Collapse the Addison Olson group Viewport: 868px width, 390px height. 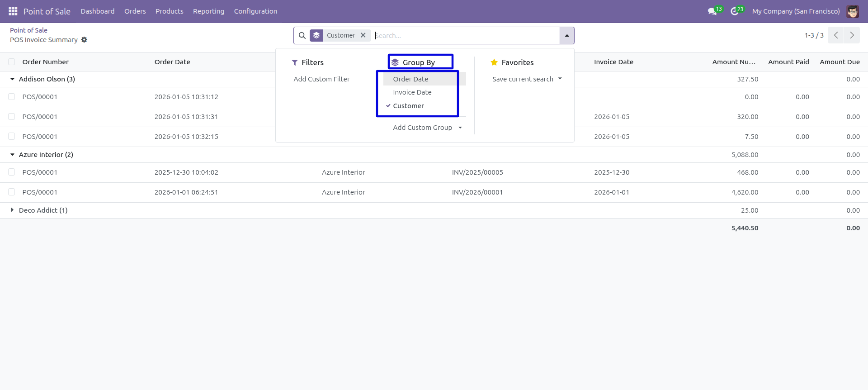12,79
